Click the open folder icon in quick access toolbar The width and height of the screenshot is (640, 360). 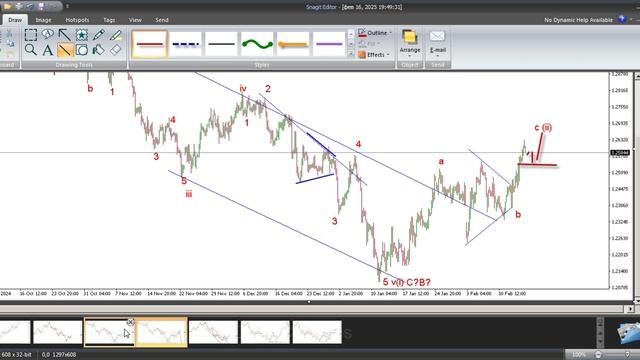pyautogui.click(x=8, y=6)
